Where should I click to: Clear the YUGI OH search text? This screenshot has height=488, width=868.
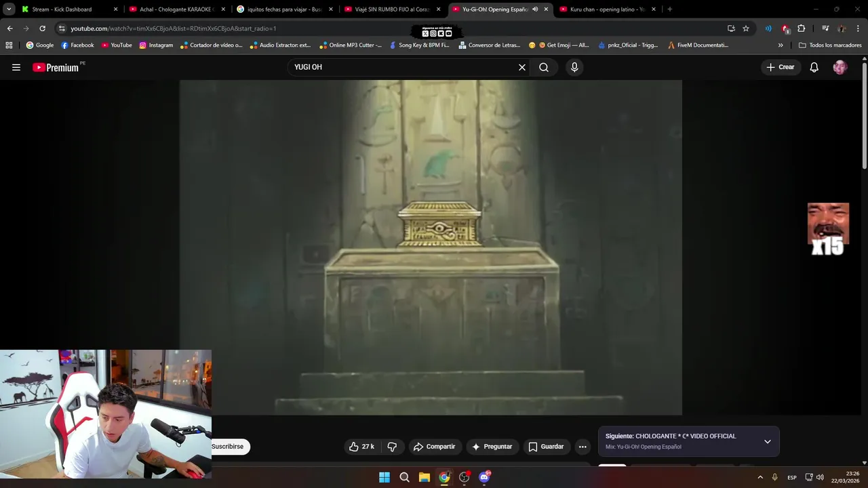(x=522, y=67)
